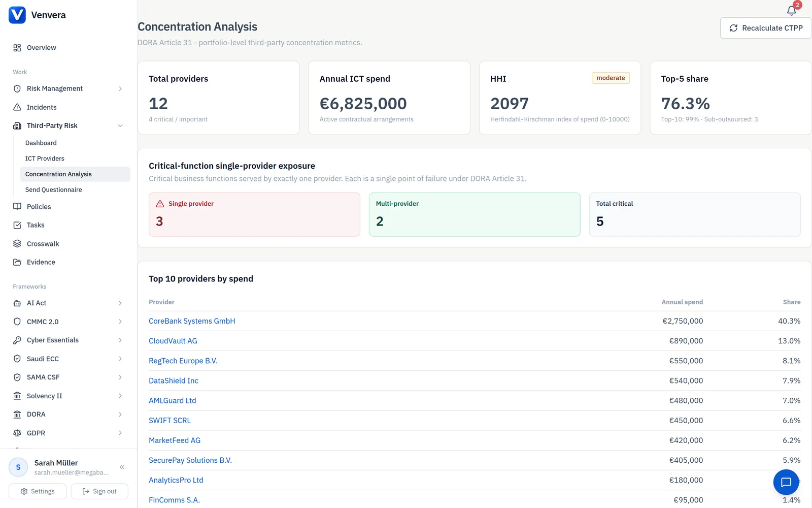Expand the Risk Management section
812x508 pixels.
[120, 88]
